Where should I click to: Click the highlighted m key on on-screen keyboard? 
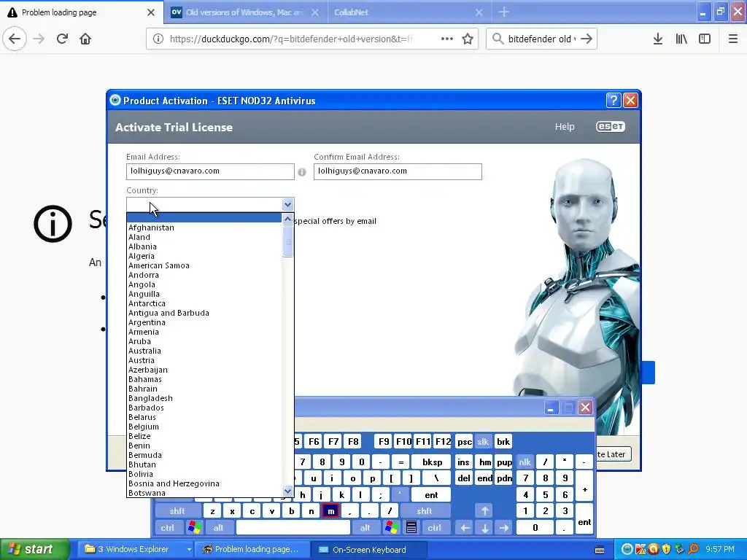pyautogui.click(x=330, y=511)
